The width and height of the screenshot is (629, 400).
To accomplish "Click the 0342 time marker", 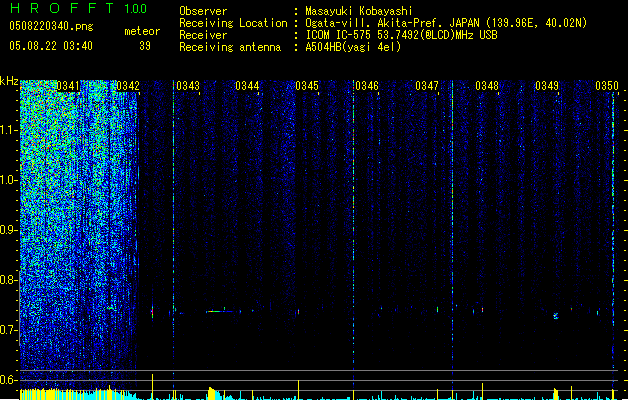I will coord(128,86).
